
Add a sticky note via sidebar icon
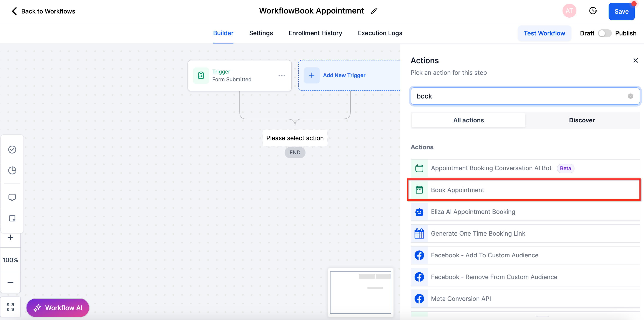pos(12,218)
